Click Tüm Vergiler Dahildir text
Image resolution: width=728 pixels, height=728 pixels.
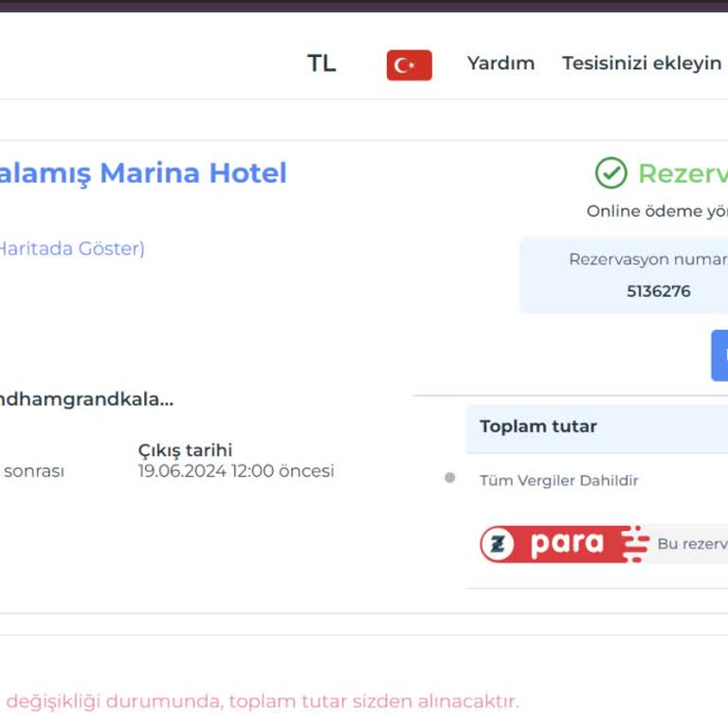(559, 480)
